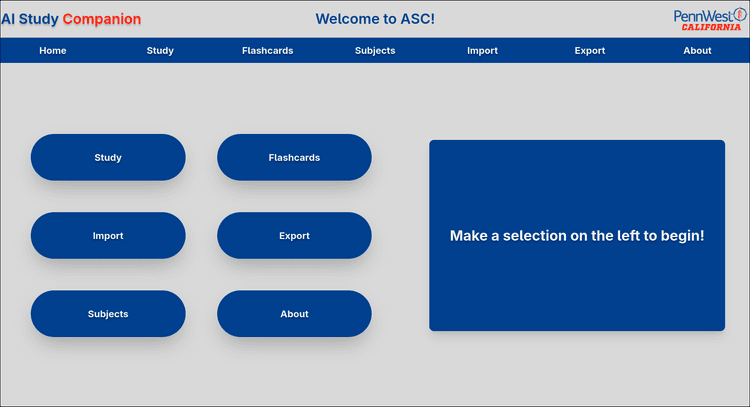
Task: Click the blue Make a selection panel
Action: [x=577, y=235]
